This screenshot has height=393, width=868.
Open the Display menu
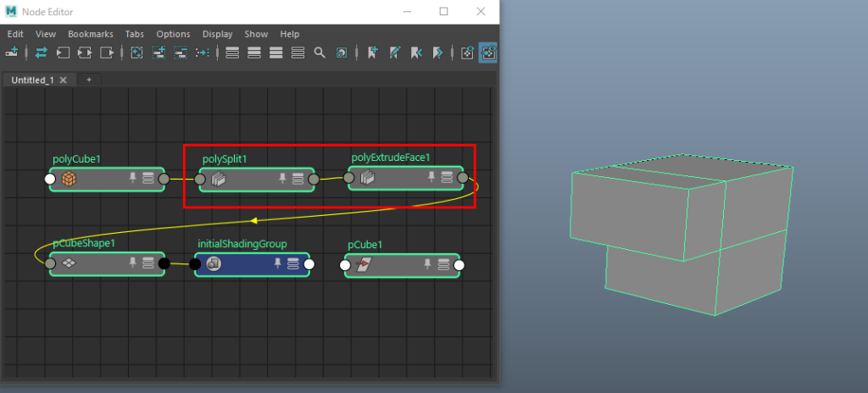pyautogui.click(x=218, y=35)
